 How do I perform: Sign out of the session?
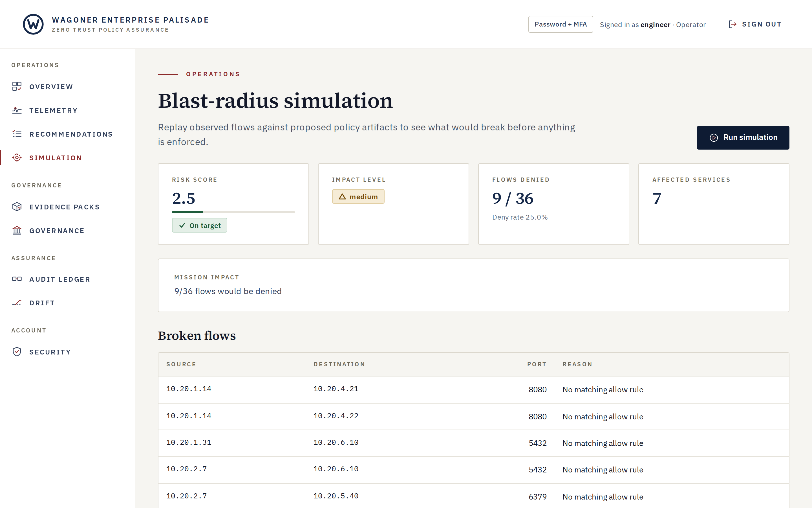click(x=755, y=24)
